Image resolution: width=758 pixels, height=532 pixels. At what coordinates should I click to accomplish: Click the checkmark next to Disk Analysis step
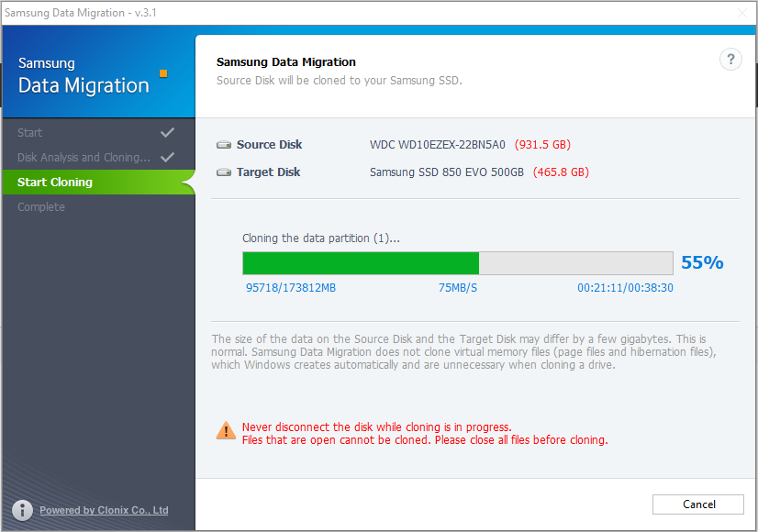click(167, 157)
